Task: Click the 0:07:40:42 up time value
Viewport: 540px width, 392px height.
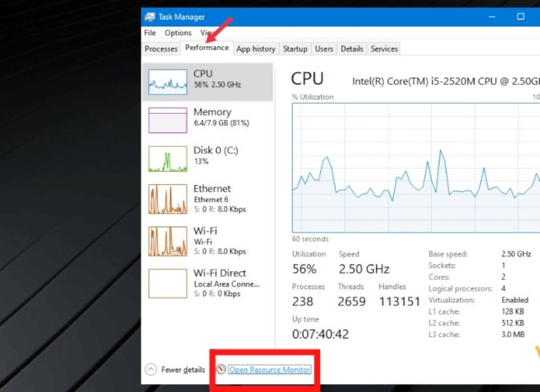Action: (x=320, y=334)
